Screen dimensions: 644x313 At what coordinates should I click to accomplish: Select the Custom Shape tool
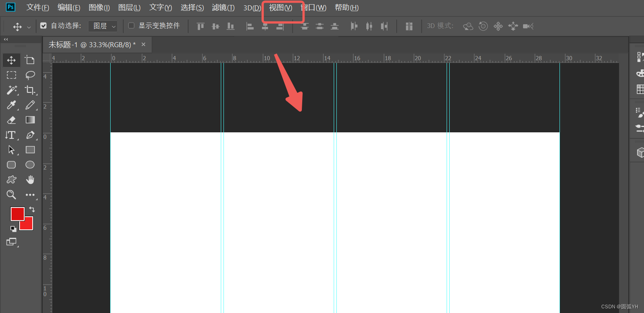coord(12,180)
